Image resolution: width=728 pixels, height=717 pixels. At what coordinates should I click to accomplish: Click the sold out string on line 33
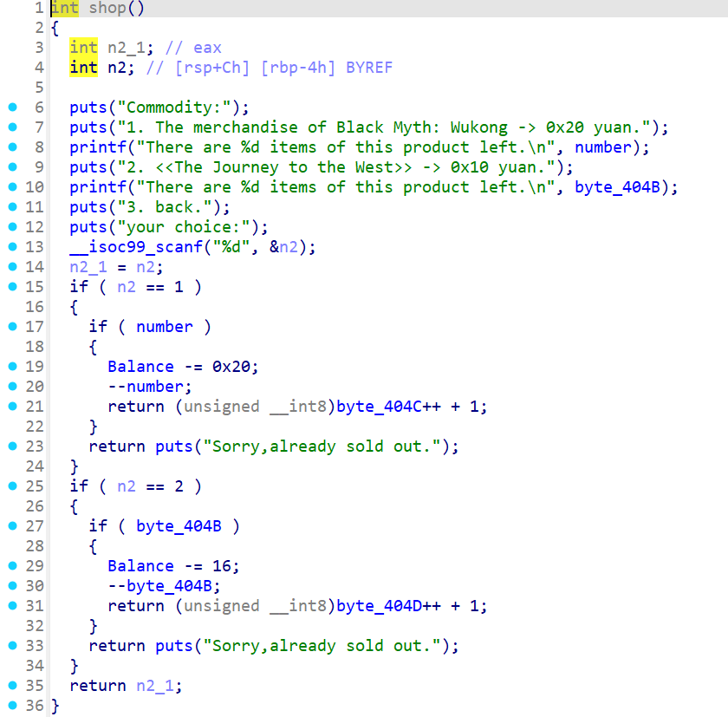322,646
